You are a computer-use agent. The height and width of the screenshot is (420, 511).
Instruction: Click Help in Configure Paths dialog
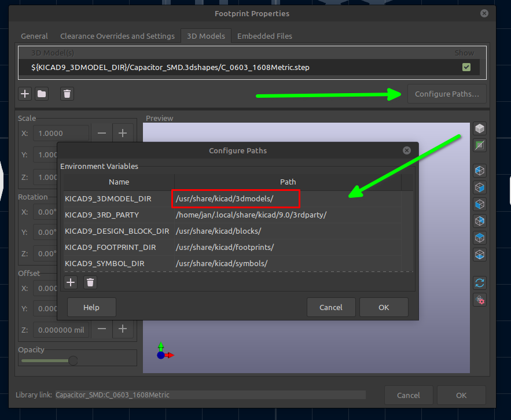(91, 307)
